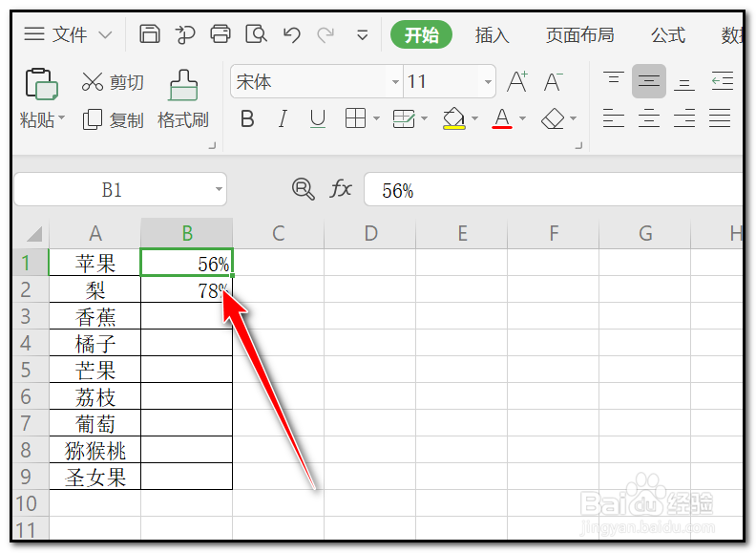Open the 宋体 font name dropdown
The image size is (756, 553).
pos(395,81)
